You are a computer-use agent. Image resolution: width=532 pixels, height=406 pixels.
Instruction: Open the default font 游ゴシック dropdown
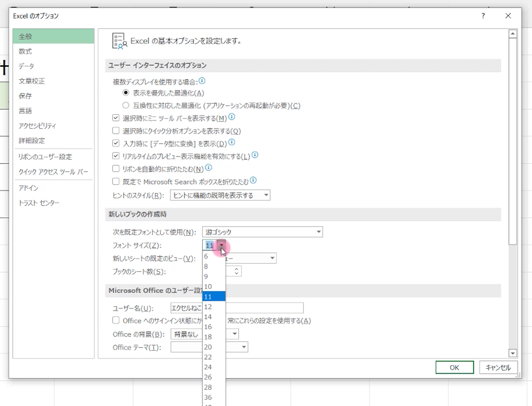point(262,232)
